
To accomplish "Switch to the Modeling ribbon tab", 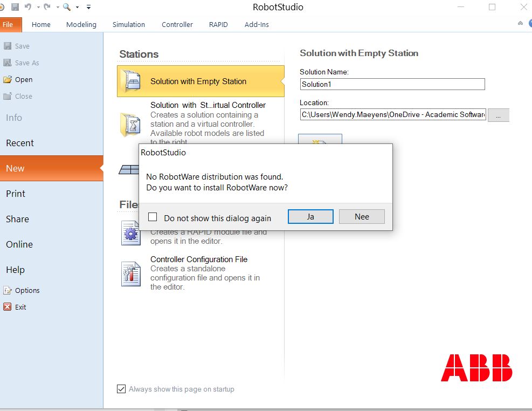I will [x=81, y=25].
